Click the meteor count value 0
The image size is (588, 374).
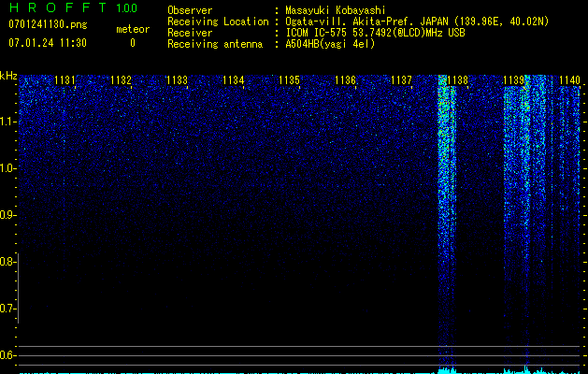click(x=133, y=43)
